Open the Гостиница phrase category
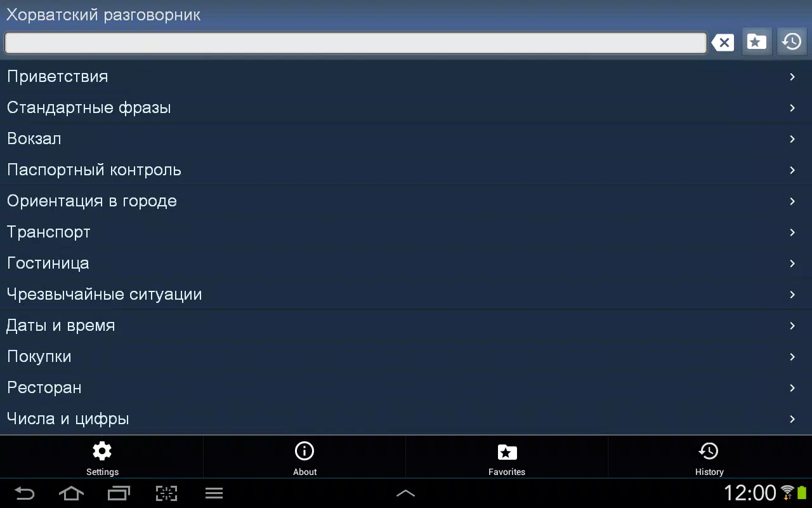The height and width of the screenshot is (508, 812). tap(406, 263)
